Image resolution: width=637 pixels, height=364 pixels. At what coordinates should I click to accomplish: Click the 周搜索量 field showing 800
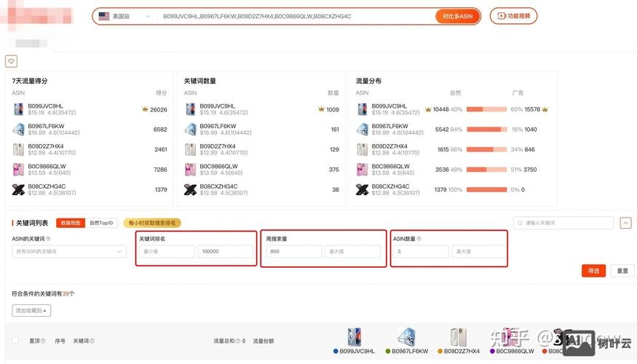pyautogui.click(x=293, y=251)
